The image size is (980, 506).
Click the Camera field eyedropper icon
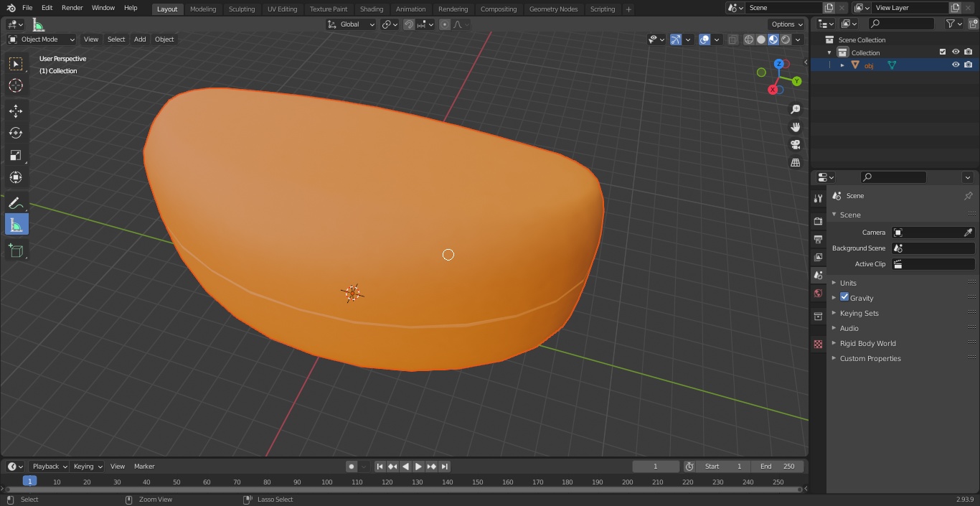pyautogui.click(x=968, y=233)
